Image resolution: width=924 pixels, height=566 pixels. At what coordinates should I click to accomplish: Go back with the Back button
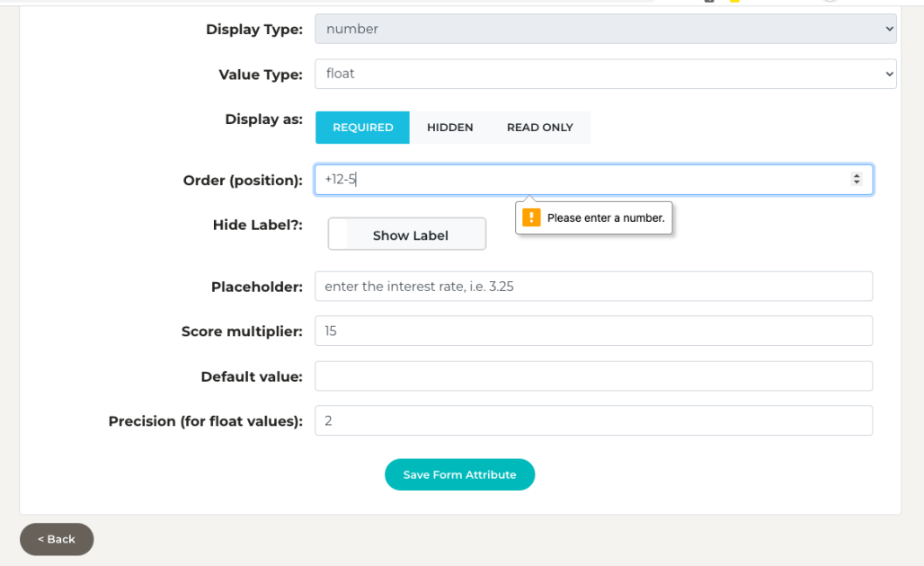pyautogui.click(x=57, y=539)
